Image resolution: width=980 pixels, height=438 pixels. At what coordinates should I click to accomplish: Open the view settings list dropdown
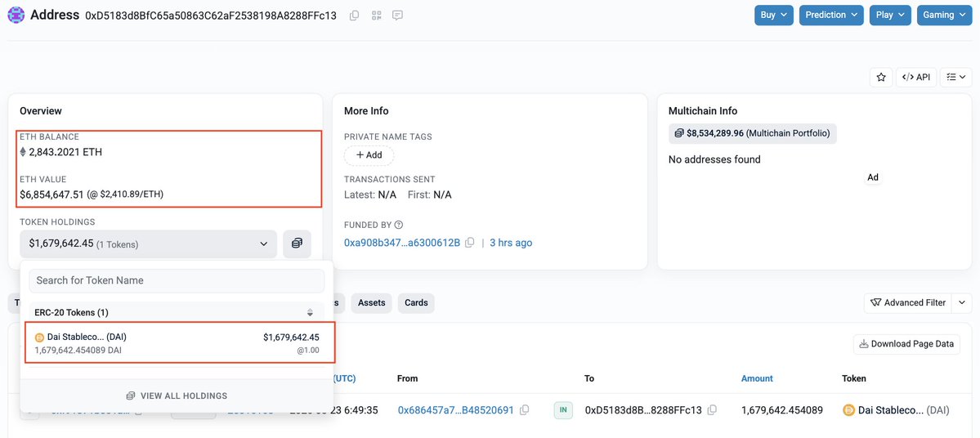957,77
